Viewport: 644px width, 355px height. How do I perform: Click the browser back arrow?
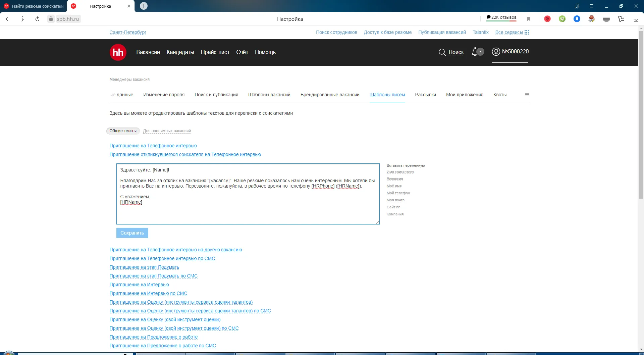8,19
